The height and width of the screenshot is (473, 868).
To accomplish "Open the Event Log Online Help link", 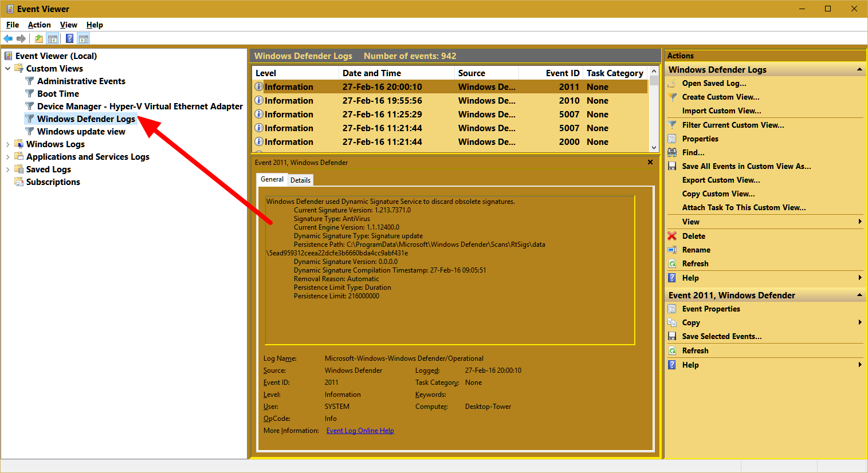I will [x=360, y=431].
